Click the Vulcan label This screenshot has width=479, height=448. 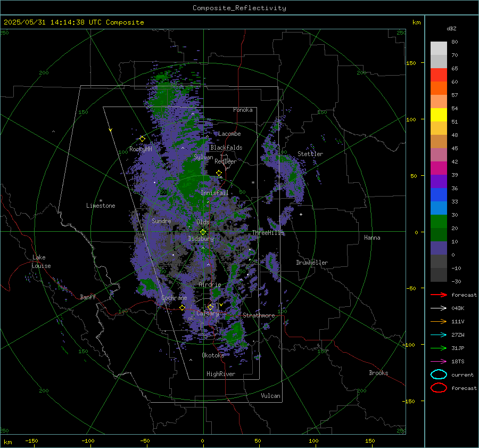click(x=270, y=396)
